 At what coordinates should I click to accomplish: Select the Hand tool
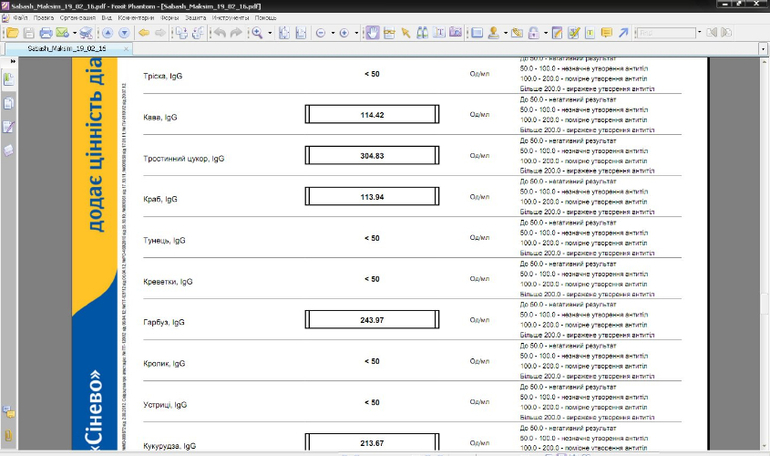point(372,33)
